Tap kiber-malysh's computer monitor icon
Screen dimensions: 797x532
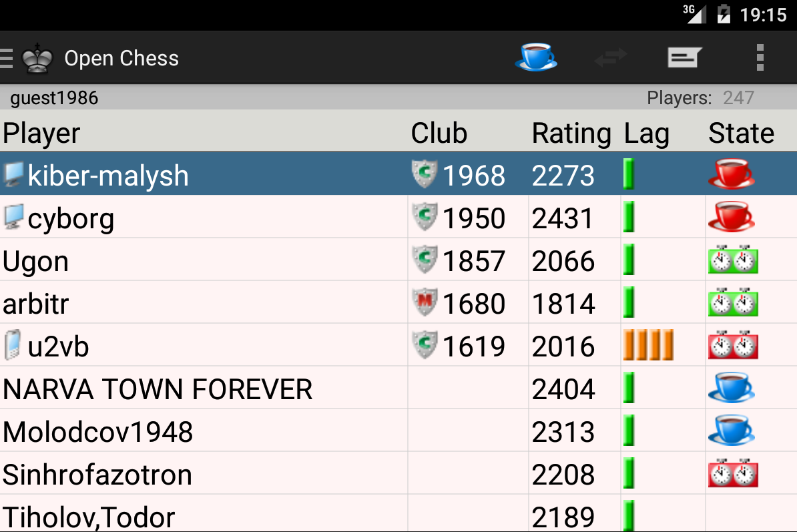pyautogui.click(x=14, y=174)
